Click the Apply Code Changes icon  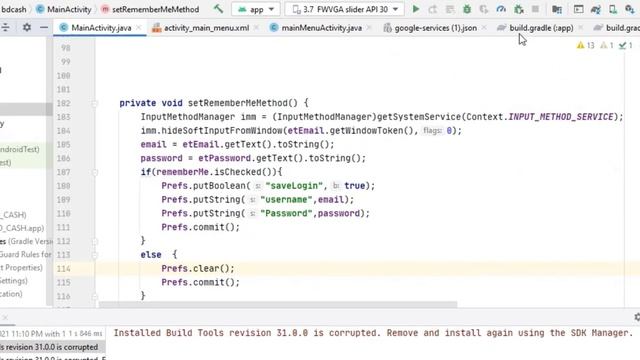450,9
